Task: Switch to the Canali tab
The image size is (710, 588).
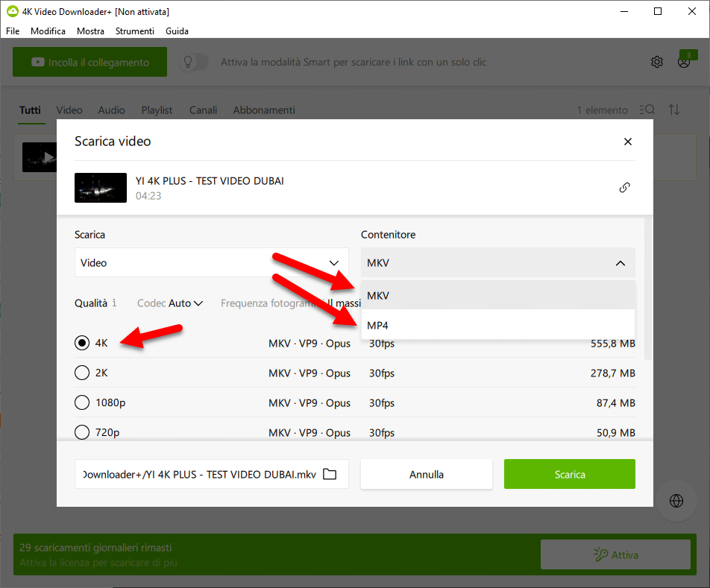Action: click(204, 110)
